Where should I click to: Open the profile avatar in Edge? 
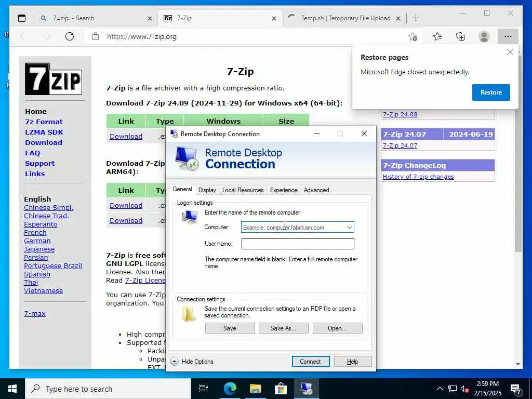pos(484,36)
